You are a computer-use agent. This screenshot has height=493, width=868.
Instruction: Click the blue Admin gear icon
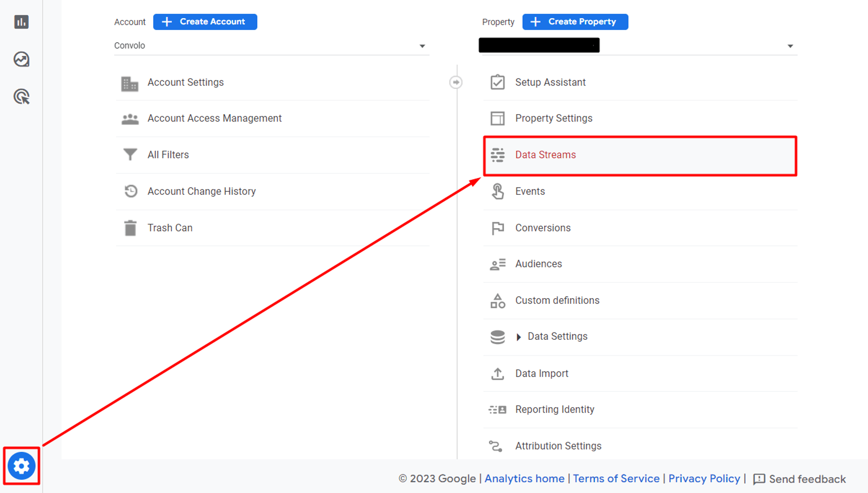(21, 466)
